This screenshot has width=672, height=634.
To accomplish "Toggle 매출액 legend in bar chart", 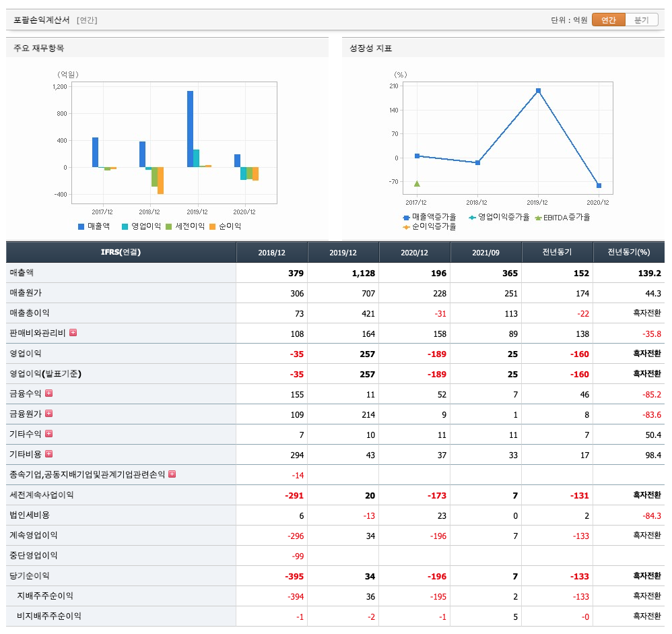I will [x=94, y=226].
